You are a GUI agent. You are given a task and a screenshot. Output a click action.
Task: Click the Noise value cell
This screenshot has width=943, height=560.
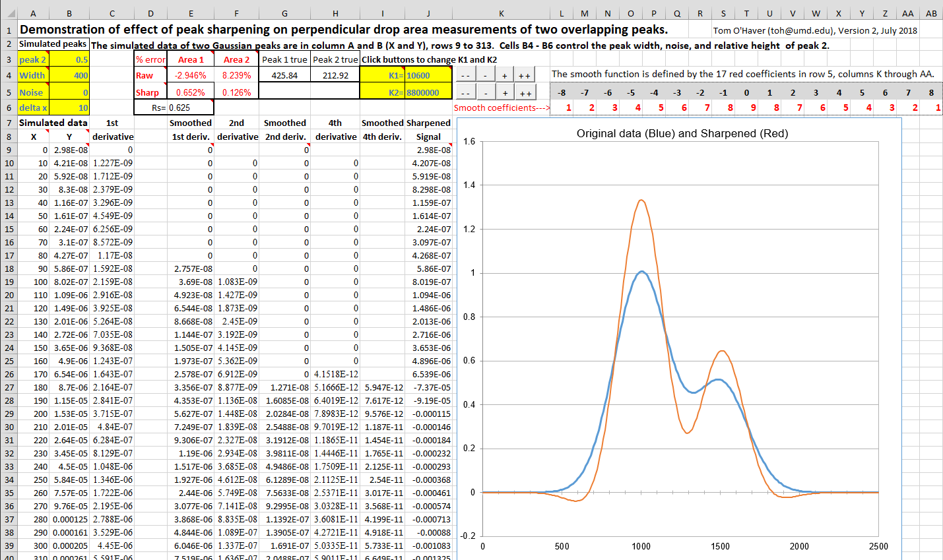69,92
